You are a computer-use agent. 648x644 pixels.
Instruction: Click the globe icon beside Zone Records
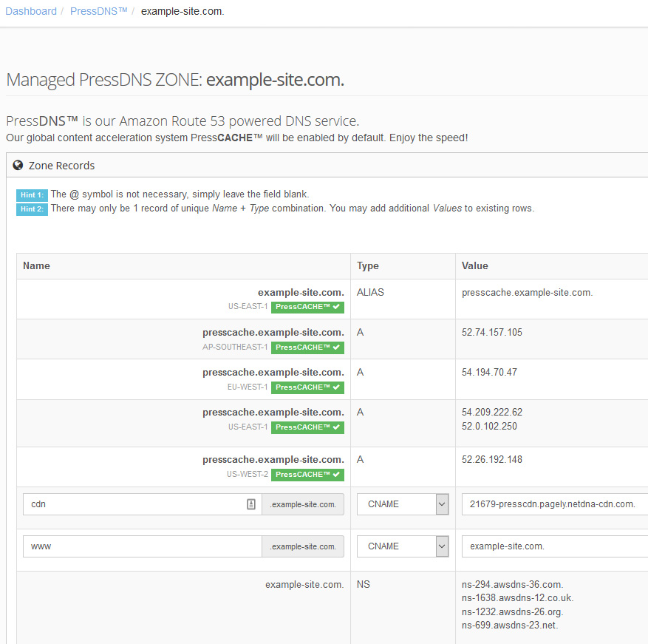tap(18, 166)
